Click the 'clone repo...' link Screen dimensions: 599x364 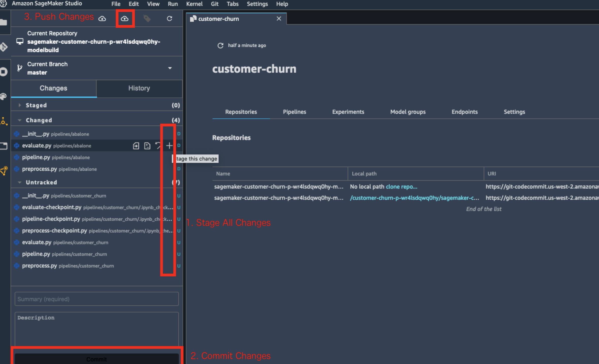click(401, 187)
